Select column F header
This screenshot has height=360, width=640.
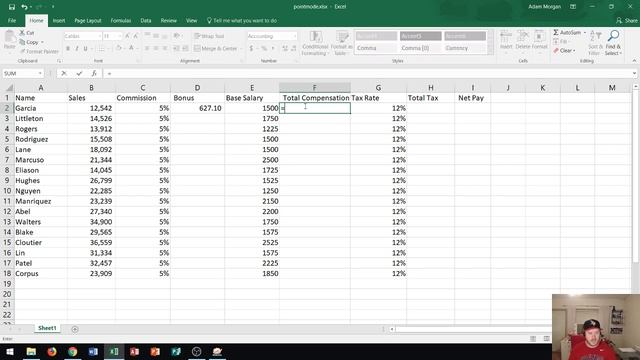click(314, 87)
